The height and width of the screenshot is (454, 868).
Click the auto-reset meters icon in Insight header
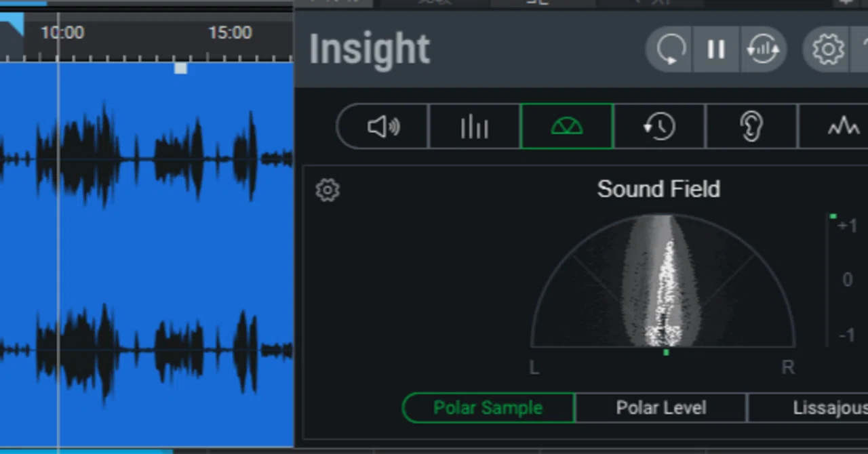click(763, 49)
